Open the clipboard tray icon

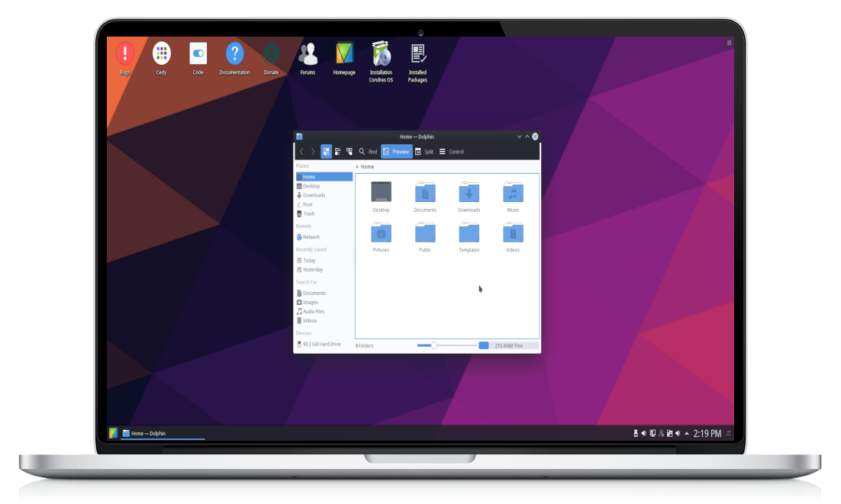[669, 433]
